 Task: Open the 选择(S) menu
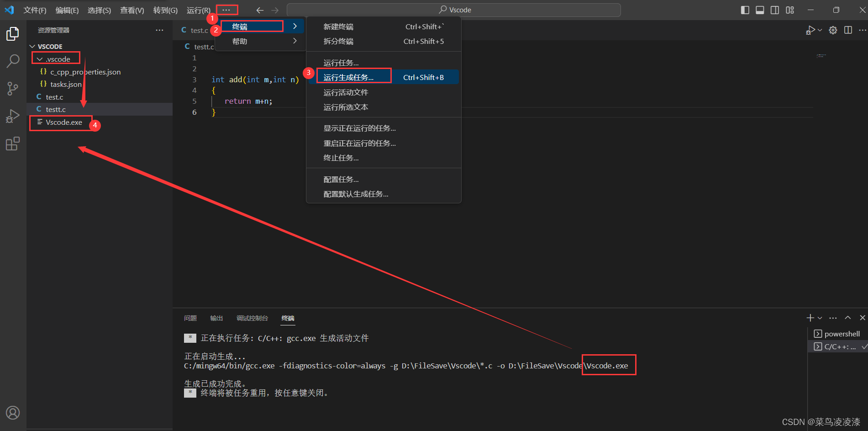tap(99, 10)
